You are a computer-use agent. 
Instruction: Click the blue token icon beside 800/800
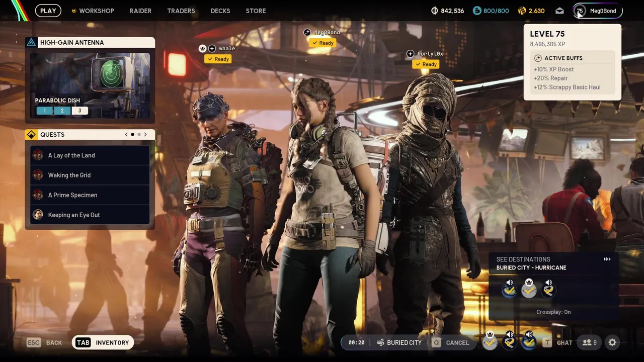click(477, 11)
